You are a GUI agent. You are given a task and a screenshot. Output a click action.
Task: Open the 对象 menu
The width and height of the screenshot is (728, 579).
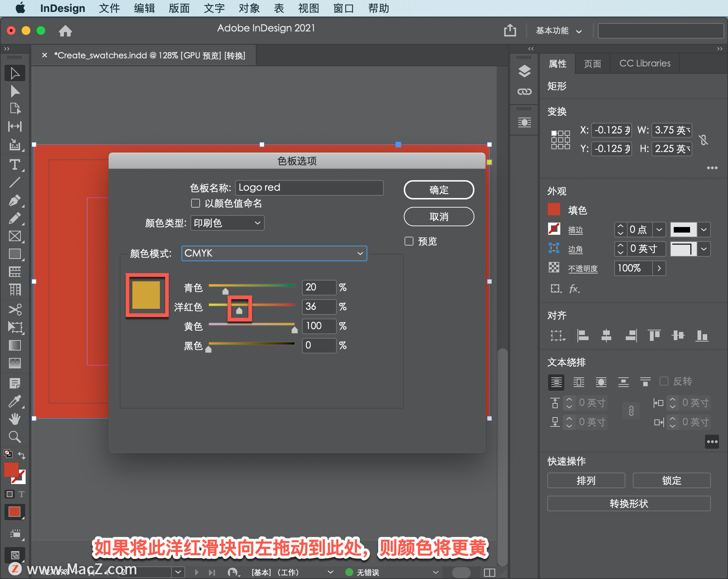pyautogui.click(x=249, y=8)
